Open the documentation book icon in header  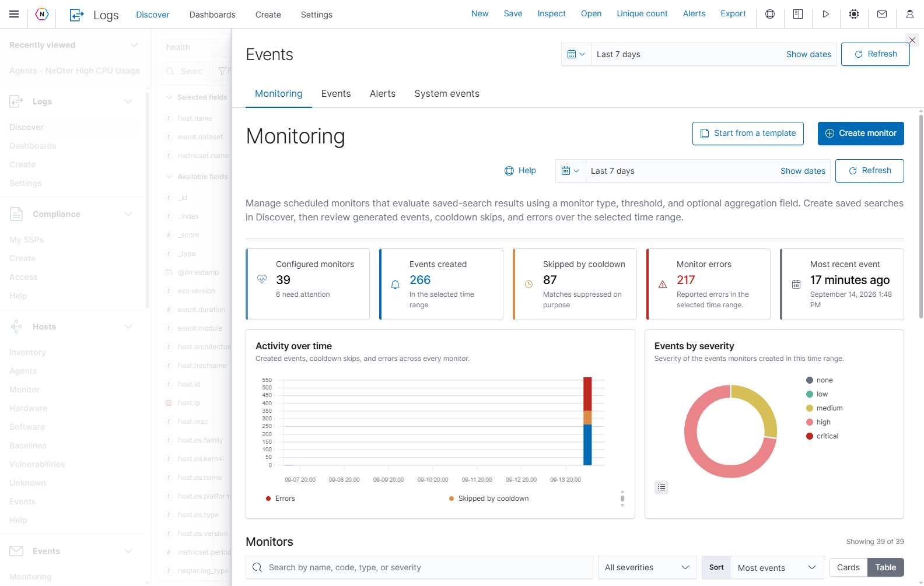pyautogui.click(x=798, y=14)
